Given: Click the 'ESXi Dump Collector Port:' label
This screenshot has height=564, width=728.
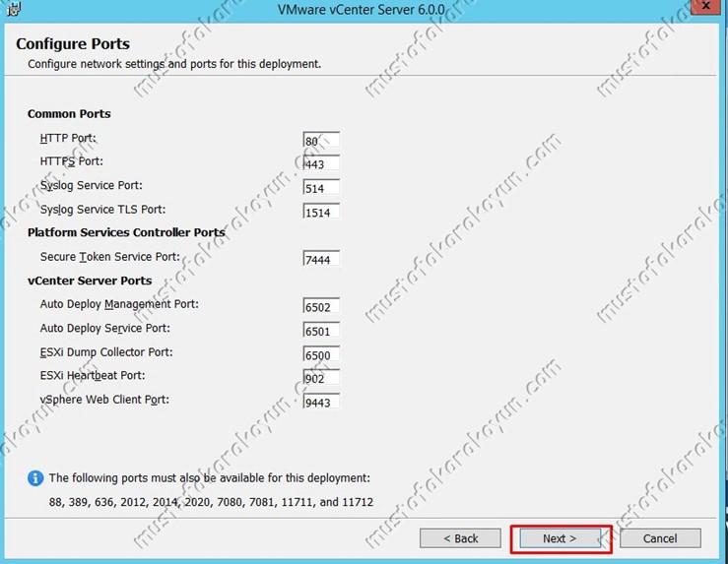Looking at the screenshot, I should [x=106, y=352].
